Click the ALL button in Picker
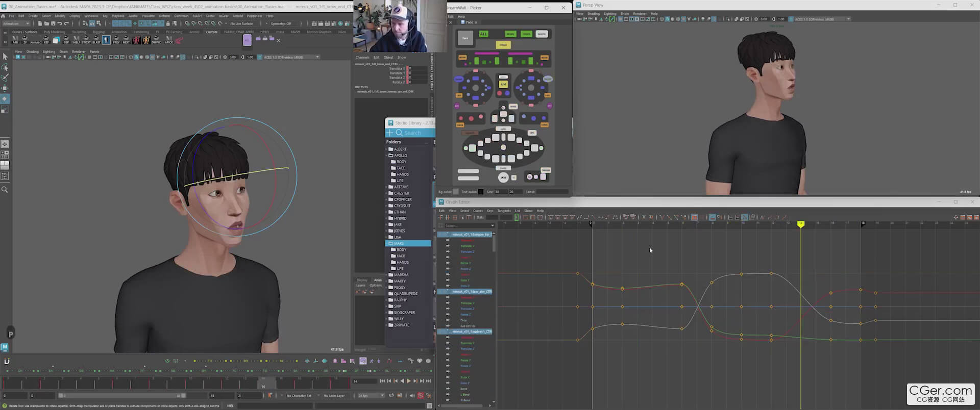Image resolution: width=980 pixels, height=410 pixels. click(483, 34)
